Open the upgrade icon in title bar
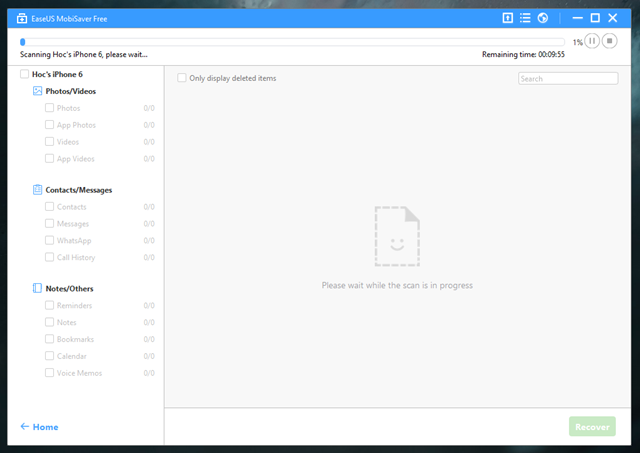Screen dimensions: 640x453 [507, 18]
